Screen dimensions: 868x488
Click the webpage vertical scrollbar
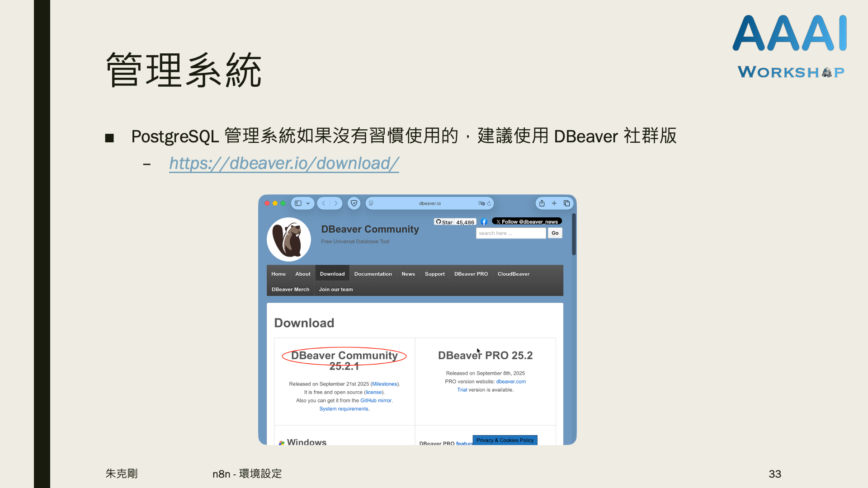pyautogui.click(x=574, y=235)
